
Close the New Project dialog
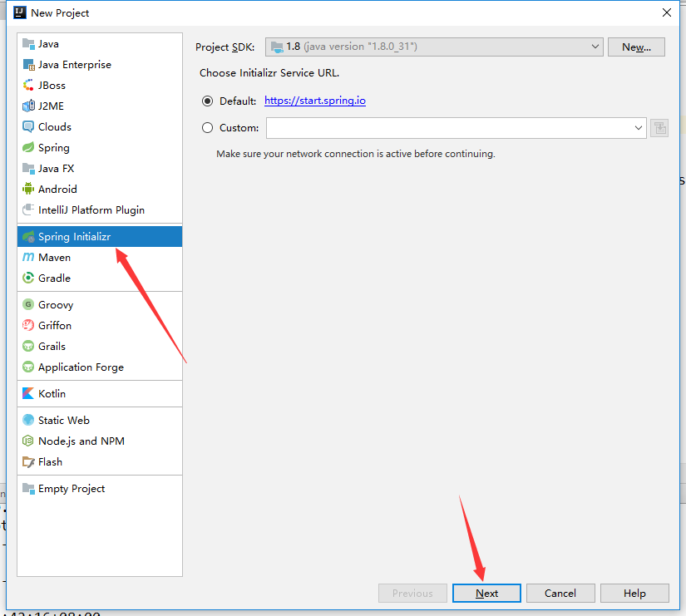point(667,12)
